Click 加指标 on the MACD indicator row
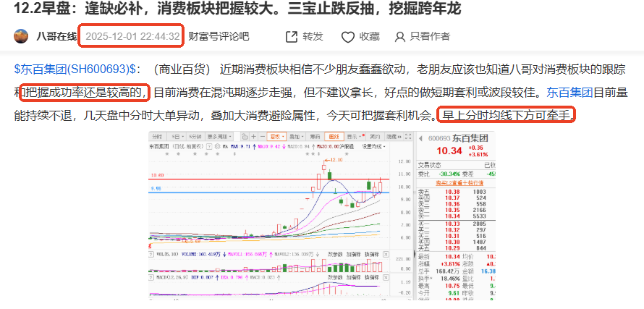This screenshot has height=309, width=644. point(354,277)
